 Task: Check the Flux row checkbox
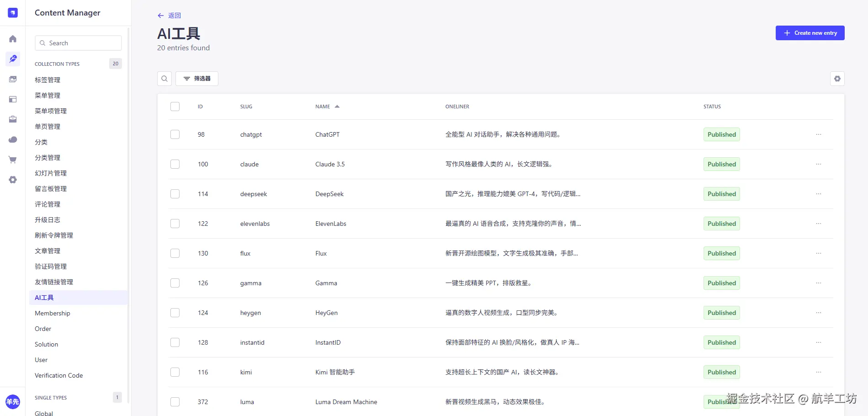pyautogui.click(x=175, y=253)
